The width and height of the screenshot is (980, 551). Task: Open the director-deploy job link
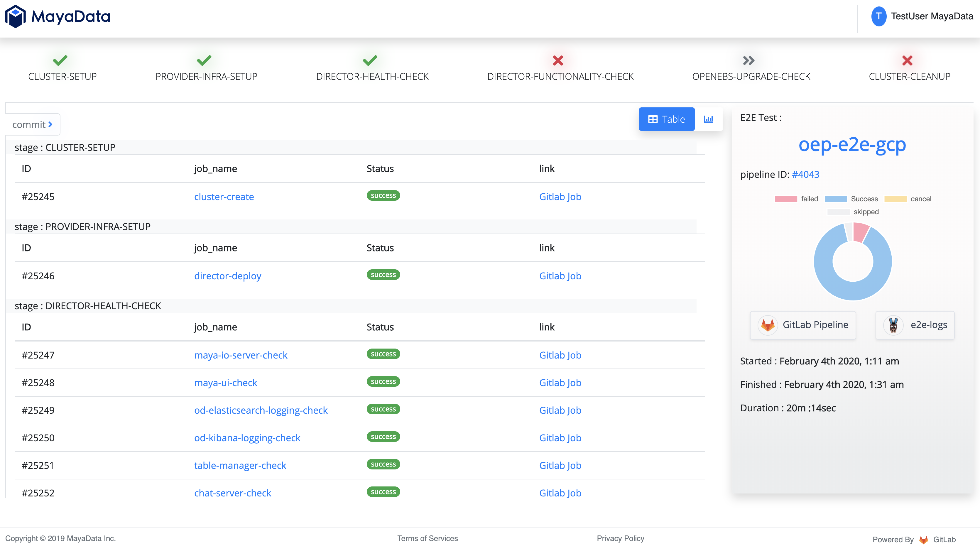227,276
